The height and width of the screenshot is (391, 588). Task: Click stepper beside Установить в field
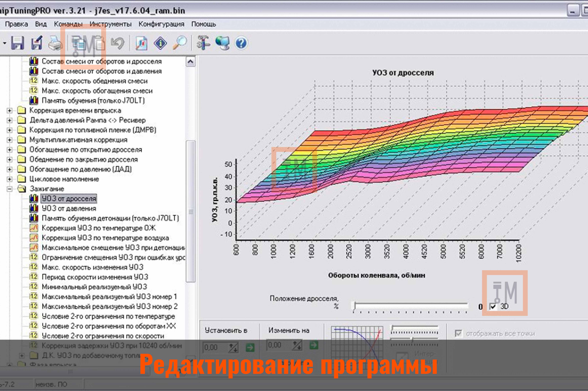tap(234, 347)
